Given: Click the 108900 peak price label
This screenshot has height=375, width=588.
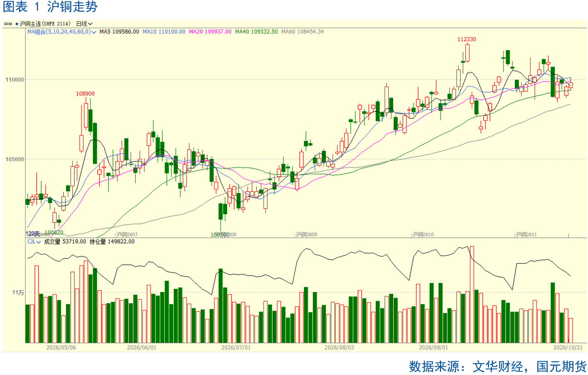Looking at the screenshot, I should 85,94.
